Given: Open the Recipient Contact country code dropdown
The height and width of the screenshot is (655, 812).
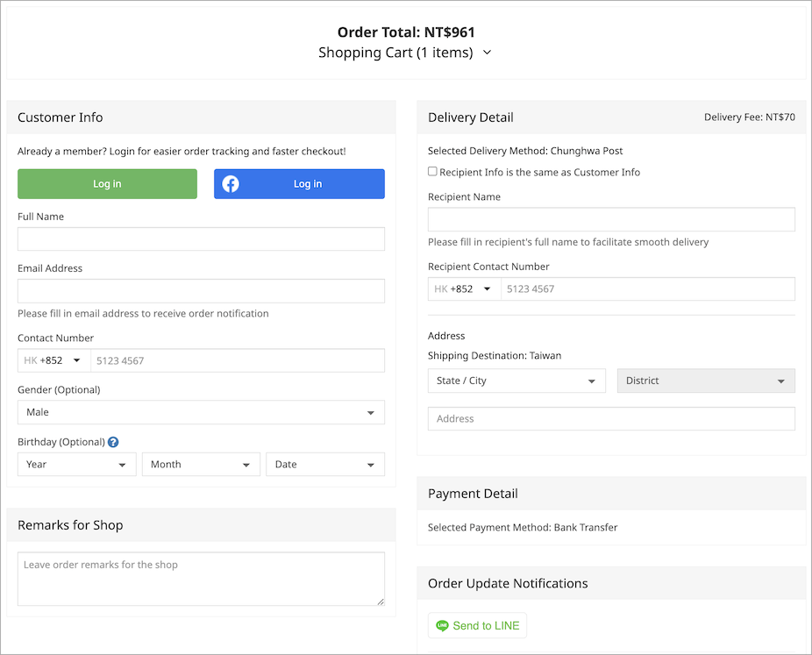Looking at the screenshot, I should pyautogui.click(x=465, y=289).
